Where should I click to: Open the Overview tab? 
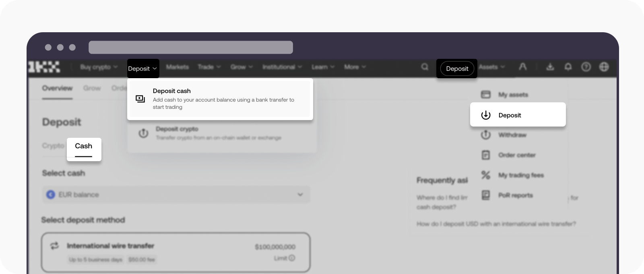(57, 88)
